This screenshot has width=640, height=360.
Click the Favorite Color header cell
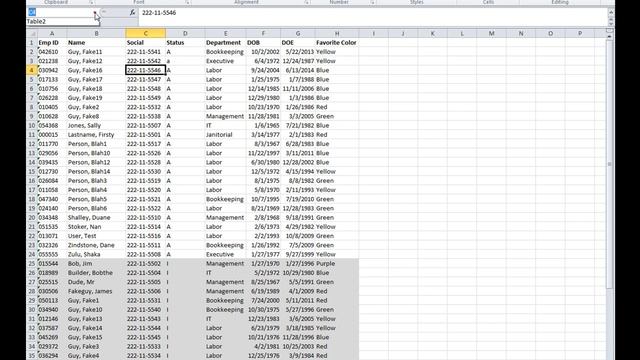(x=337, y=42)
